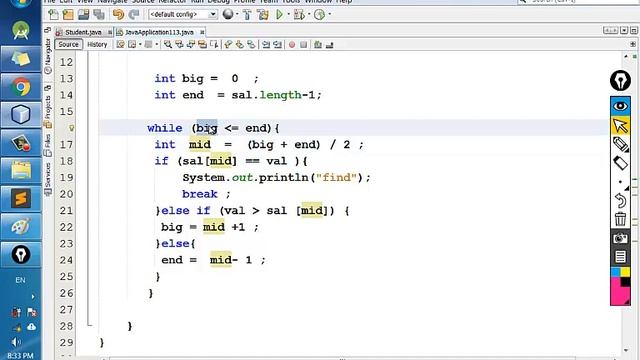Clear all ink with the trash icon
The image size is (640, 360).
click(620, 219)
